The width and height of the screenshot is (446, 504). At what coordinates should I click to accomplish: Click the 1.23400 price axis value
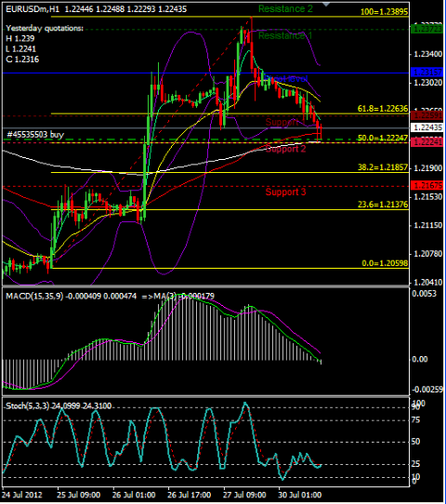(428, 54)
